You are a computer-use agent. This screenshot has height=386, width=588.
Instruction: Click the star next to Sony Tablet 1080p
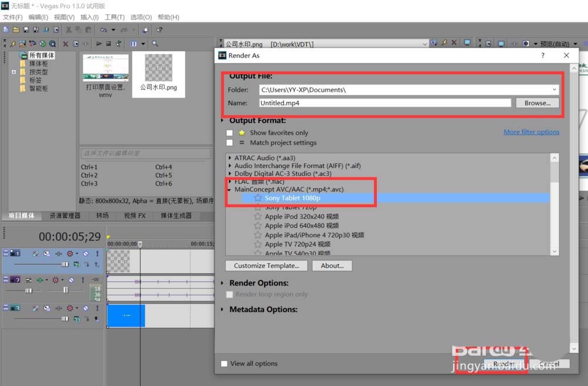click(258, 198)
